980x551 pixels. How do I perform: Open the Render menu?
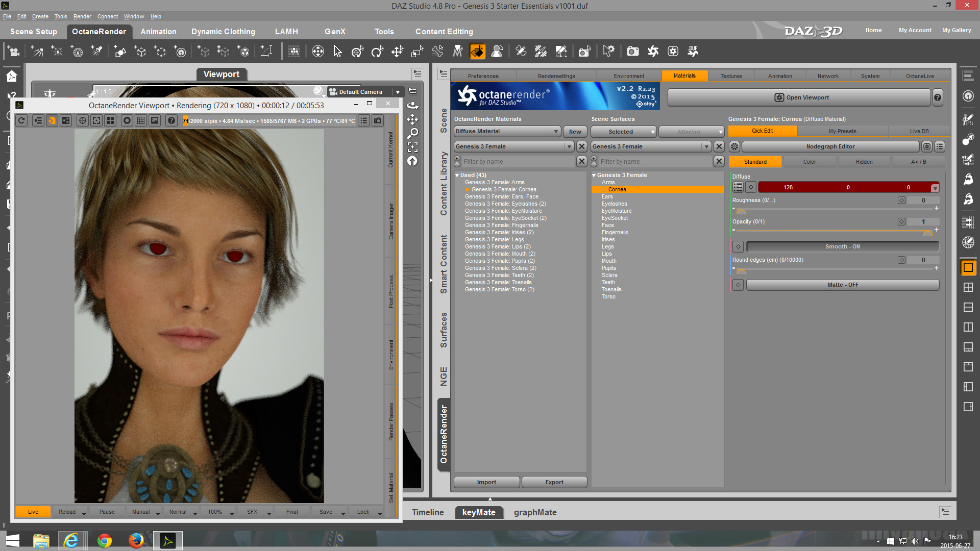(x=82, y=16)
